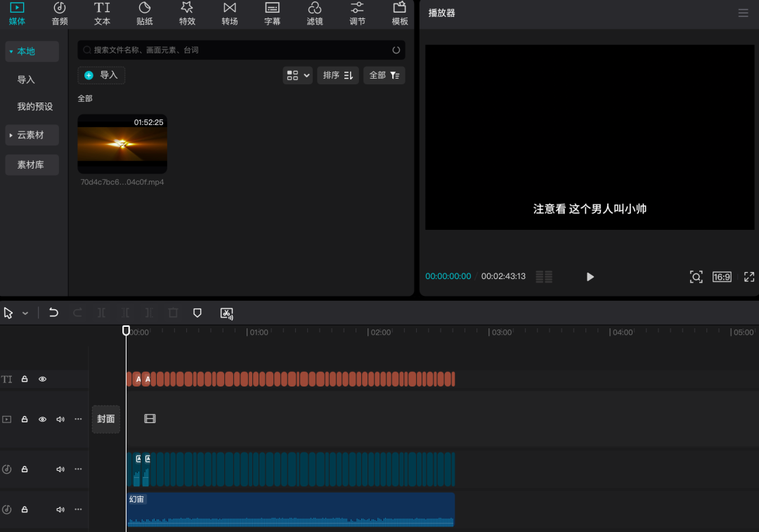759x532 pixels.
Task: Open the 贴纸 stickers panel
Action: click(x=144, y=13)
